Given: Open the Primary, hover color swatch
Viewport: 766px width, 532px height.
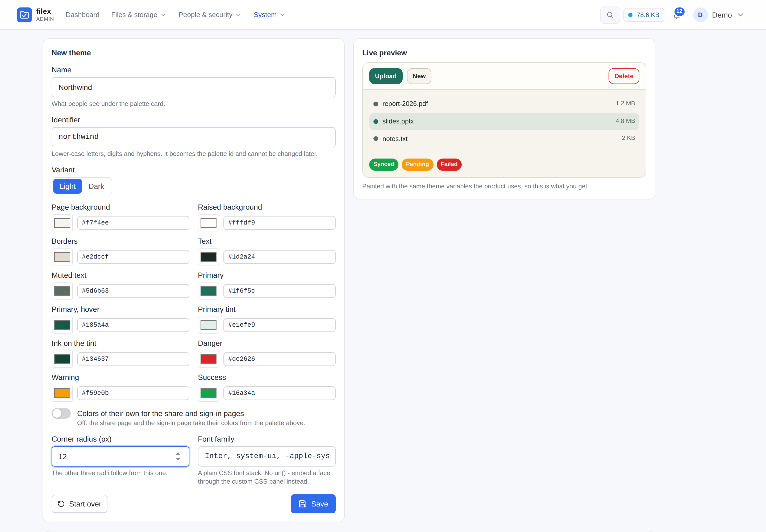Looking at the screenshot, I should click(x=62, y=325).
